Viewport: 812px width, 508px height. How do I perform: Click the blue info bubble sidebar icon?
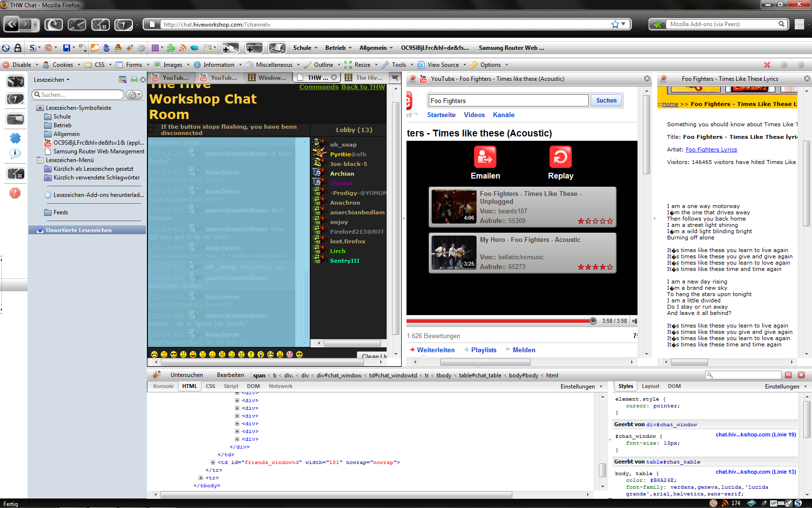[x=15, y=153]
